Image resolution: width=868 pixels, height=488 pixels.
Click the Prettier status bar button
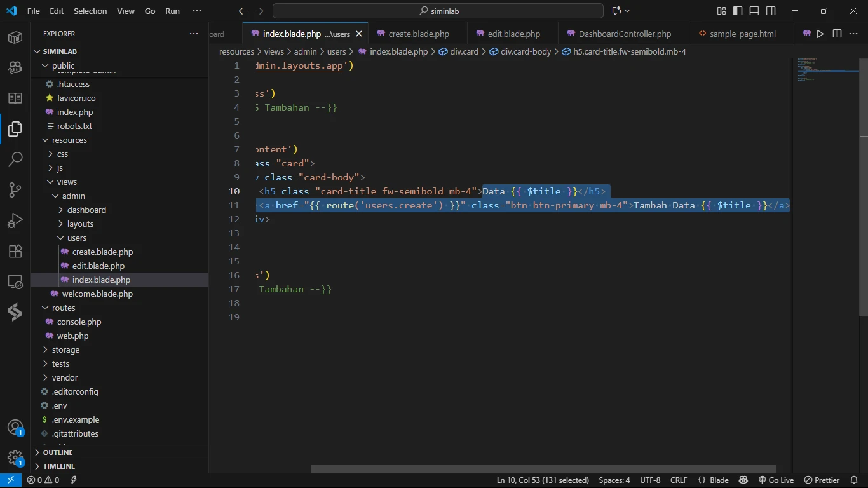click(x=822, y=480)
